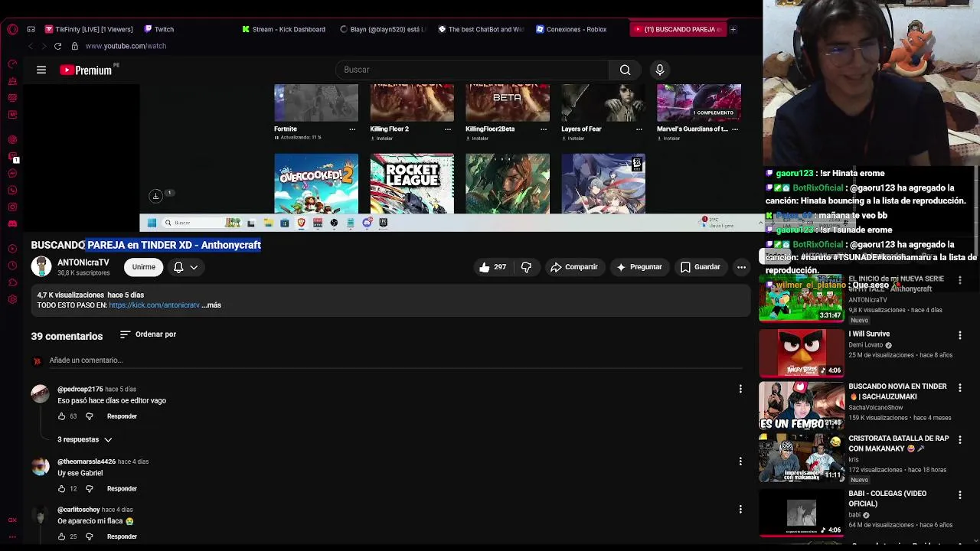Reply to @theomarsala4426 with Responder
This screenshot has width=980, height=551.
122,488
